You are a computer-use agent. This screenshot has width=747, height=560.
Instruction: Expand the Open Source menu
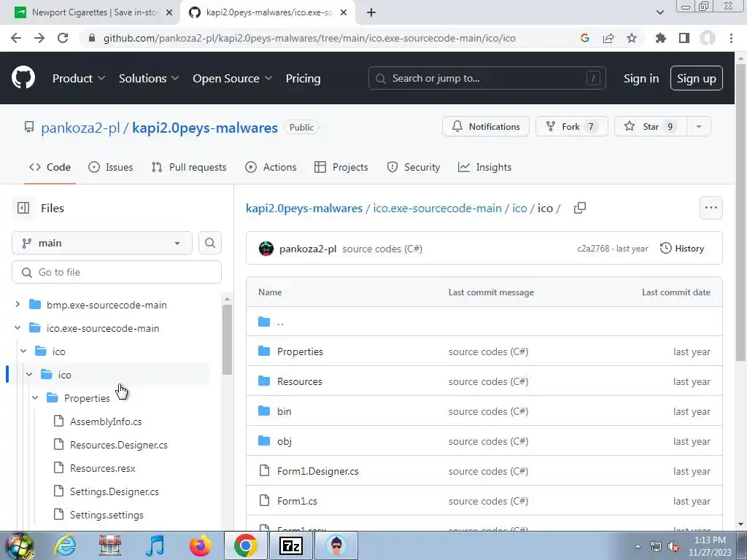click(x=233, y=79)
